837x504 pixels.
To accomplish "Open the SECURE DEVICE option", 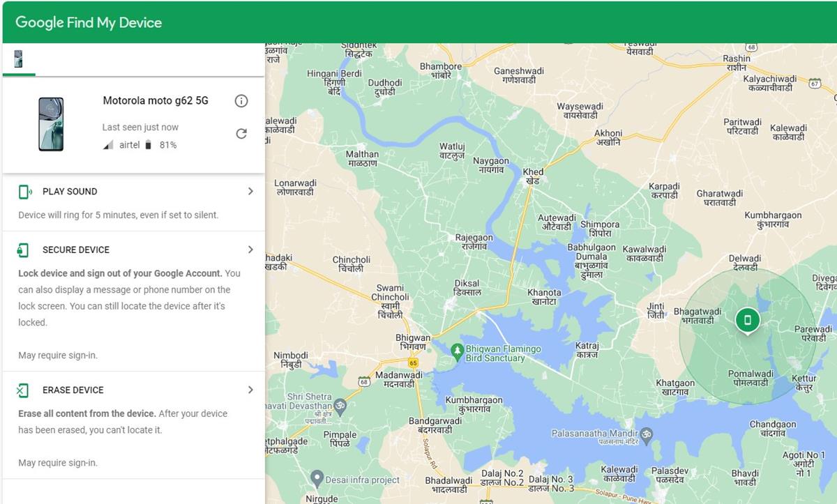I will [x=133, y=302].
